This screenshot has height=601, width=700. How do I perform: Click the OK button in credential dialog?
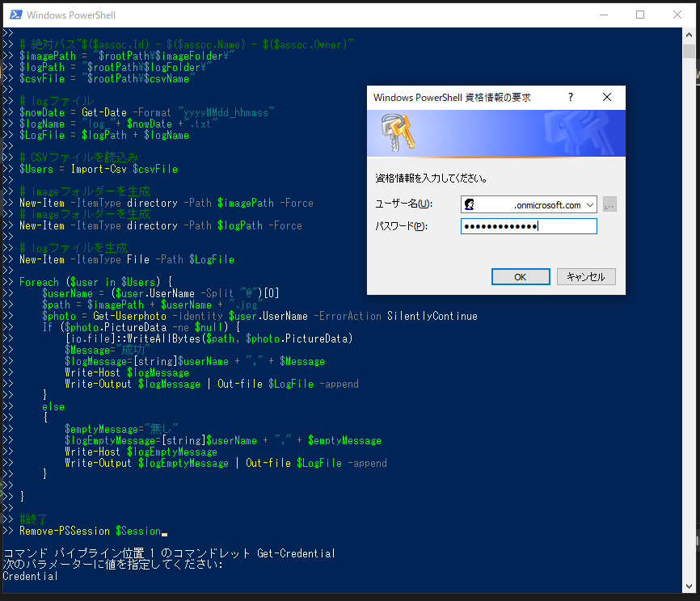click(x=521, y=276)
